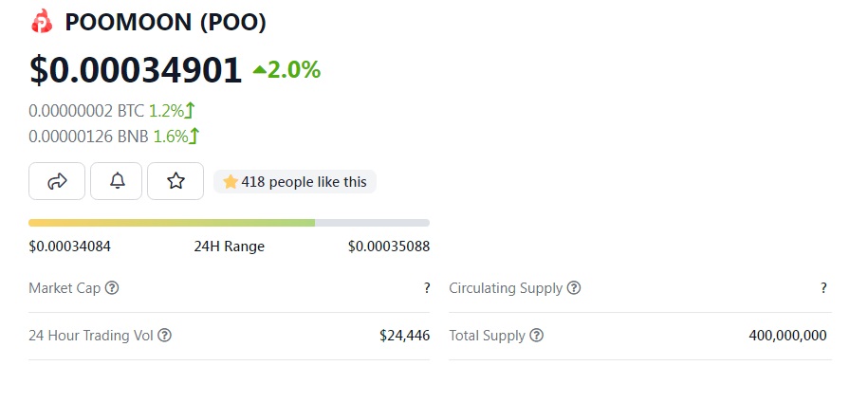Screen dimensions: 868x402
Task: Click the Total Supply info icon
Action: 536,336
